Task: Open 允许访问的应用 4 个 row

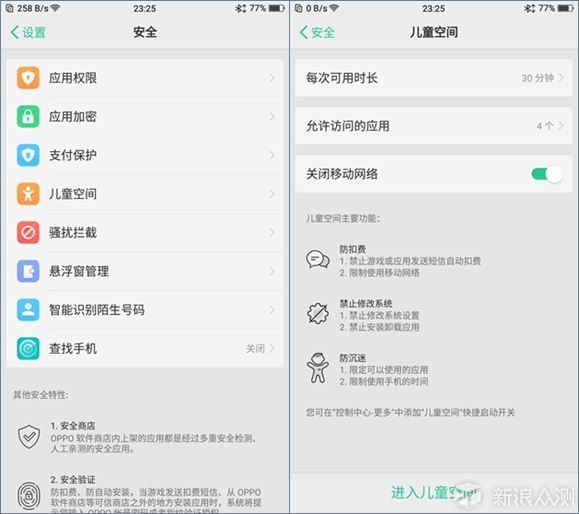Action: [x=434, y=126]
